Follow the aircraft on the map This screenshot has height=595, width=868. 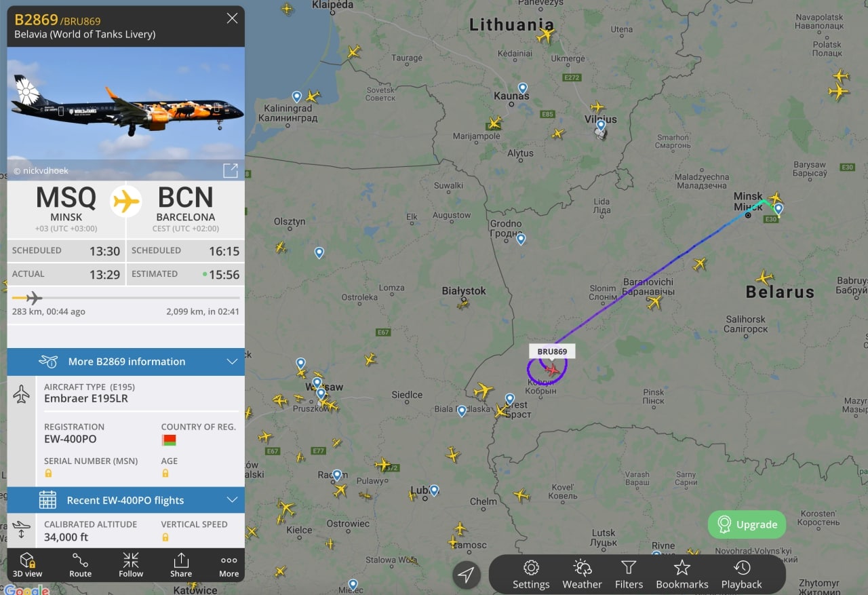[x=131, y=564]
